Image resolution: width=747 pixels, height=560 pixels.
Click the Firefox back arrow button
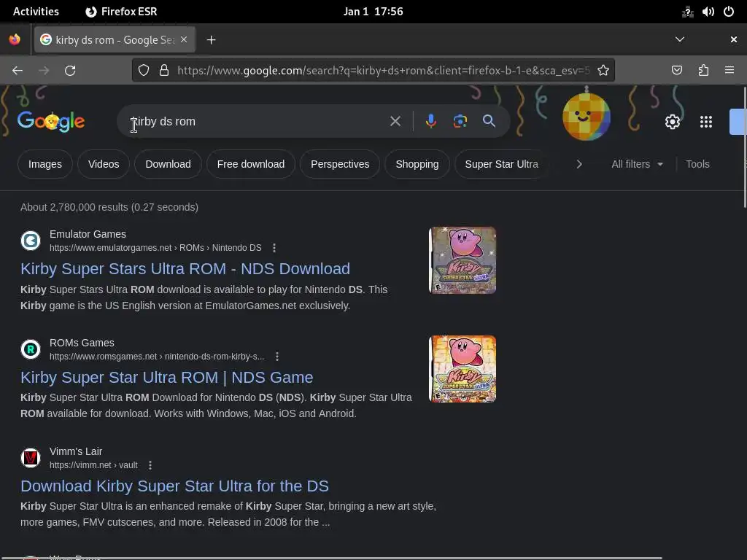(x=18, y=71)
